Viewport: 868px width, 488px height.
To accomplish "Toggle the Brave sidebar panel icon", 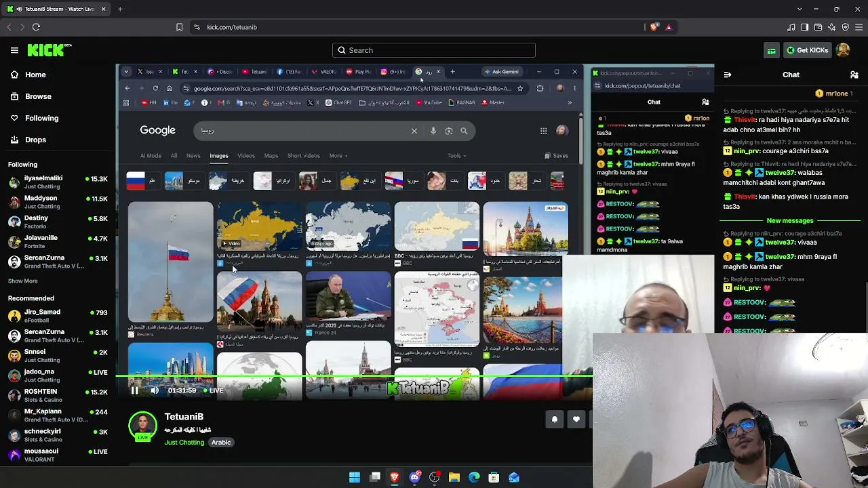I will 805,27.
